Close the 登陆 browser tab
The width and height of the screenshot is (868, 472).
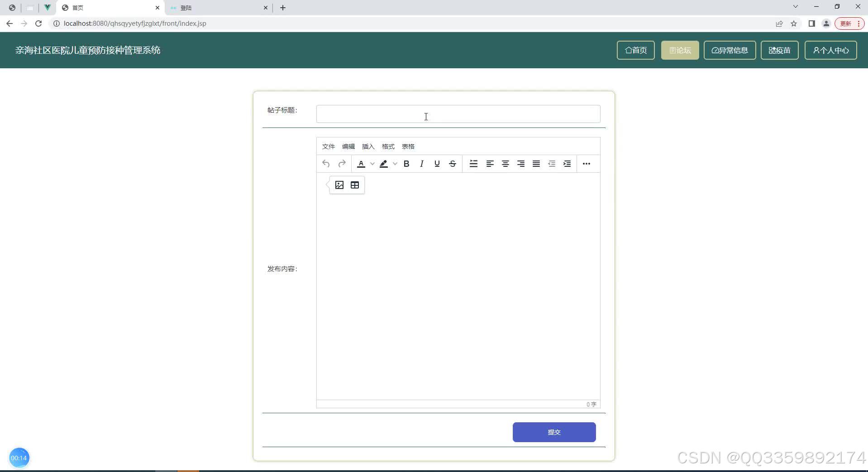pyautogui.click(x=266, y=8)
